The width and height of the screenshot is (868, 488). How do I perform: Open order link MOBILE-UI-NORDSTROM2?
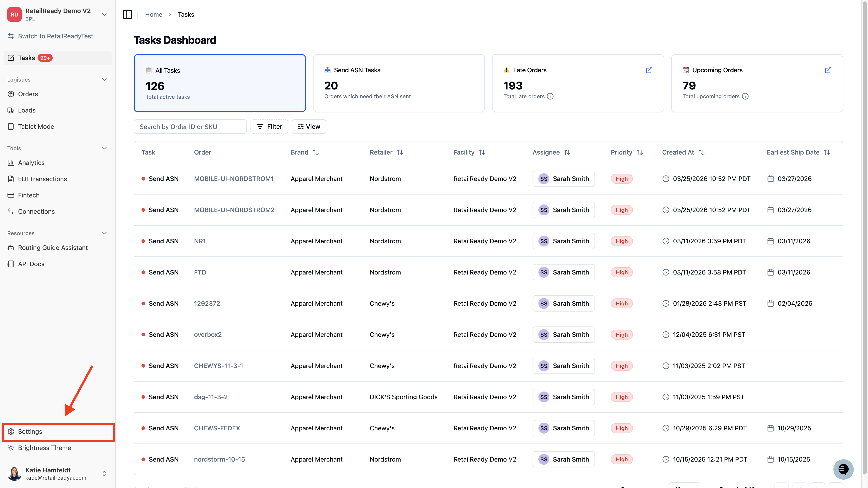pos(234,210)
